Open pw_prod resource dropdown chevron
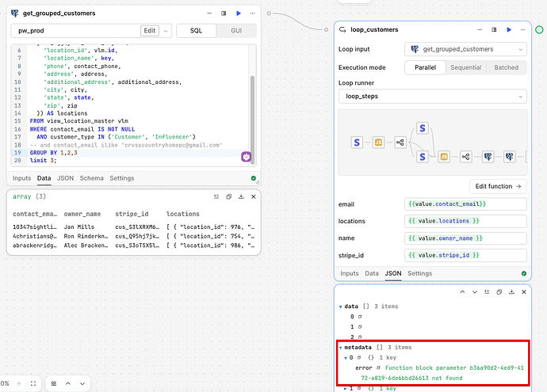 (166, 31)
